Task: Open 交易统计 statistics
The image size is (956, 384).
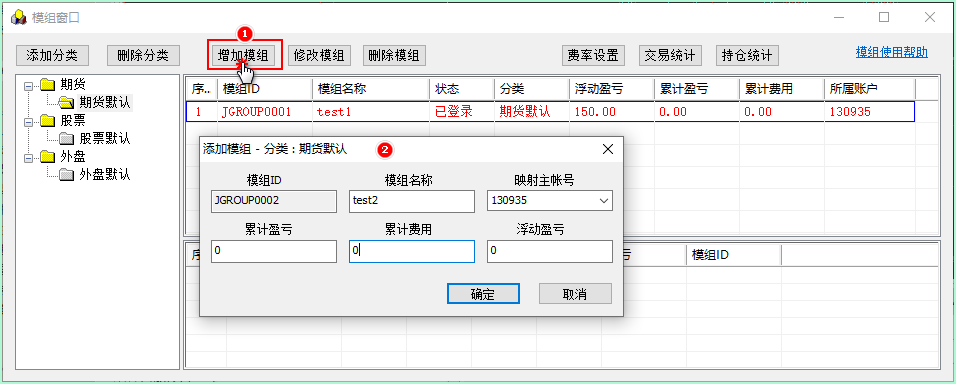Action: point(670,55)
